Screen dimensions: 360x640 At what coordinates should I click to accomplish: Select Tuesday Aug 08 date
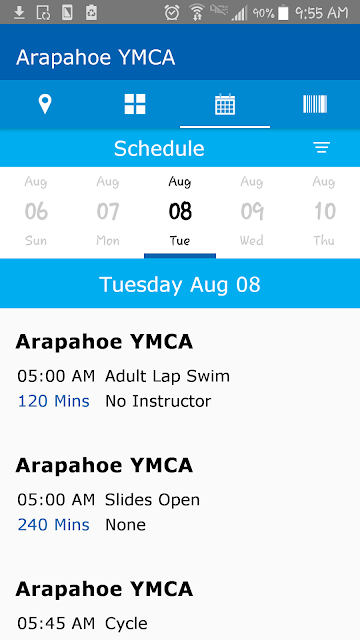click(180, 211)
